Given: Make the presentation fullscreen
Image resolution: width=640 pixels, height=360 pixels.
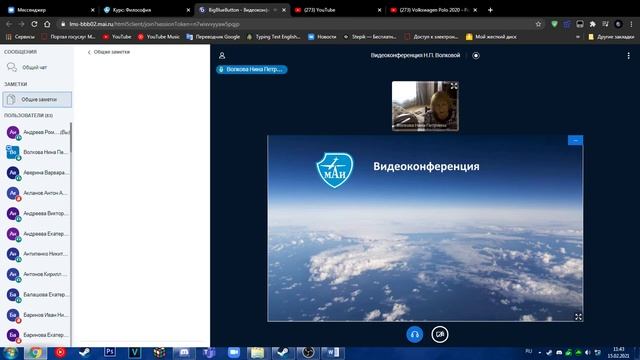Looking at the screenshot, I should (x=578, y=317).
